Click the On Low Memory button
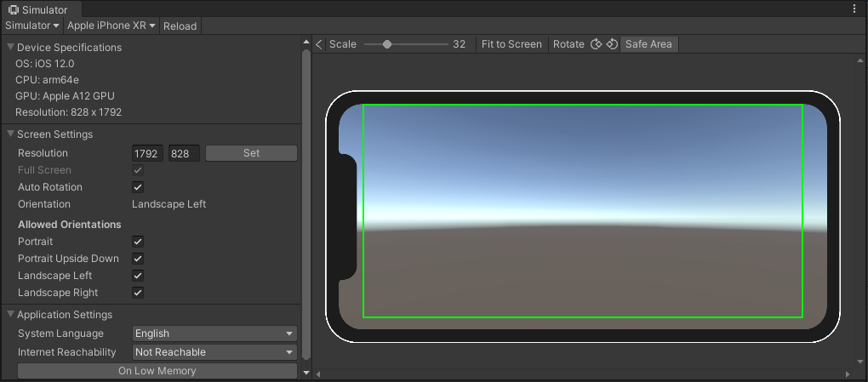The height and width of the screenshot is (382, 868). click(157, 371)
